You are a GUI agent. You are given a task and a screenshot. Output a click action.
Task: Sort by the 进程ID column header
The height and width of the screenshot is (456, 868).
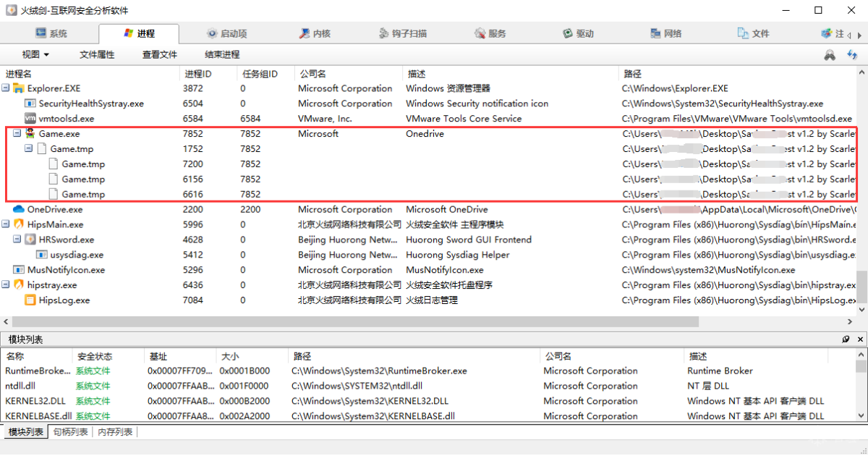[x=208, y=74]
